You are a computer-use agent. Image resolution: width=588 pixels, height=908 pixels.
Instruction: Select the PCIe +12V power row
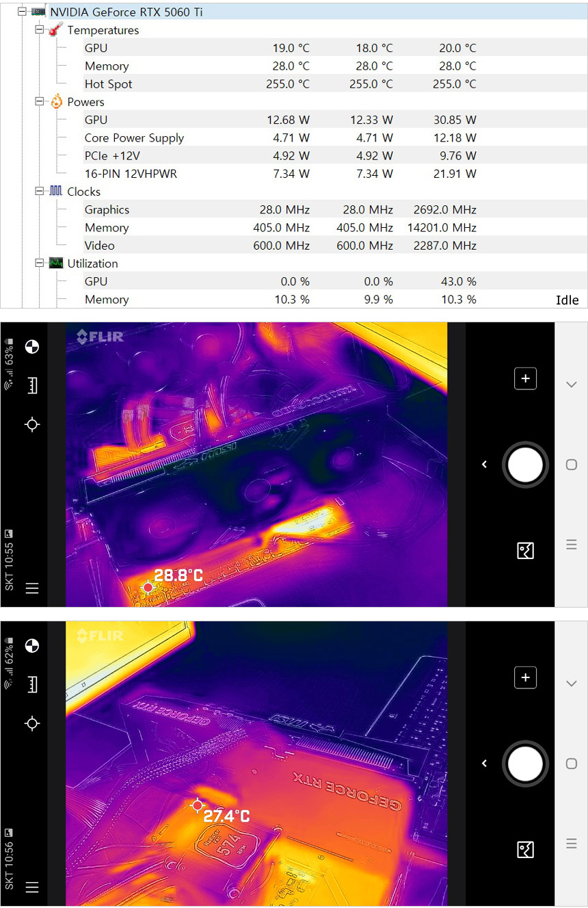(280, 155)
